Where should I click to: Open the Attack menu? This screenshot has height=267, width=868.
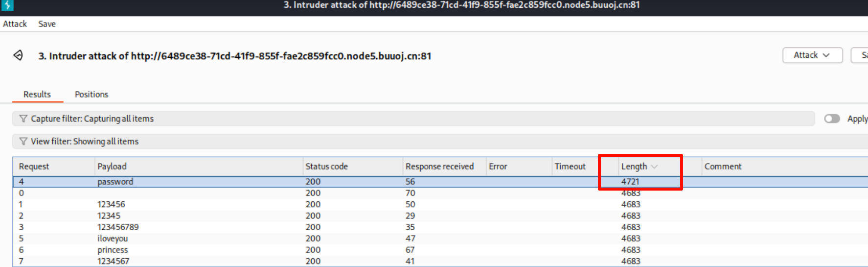[15, 24]
